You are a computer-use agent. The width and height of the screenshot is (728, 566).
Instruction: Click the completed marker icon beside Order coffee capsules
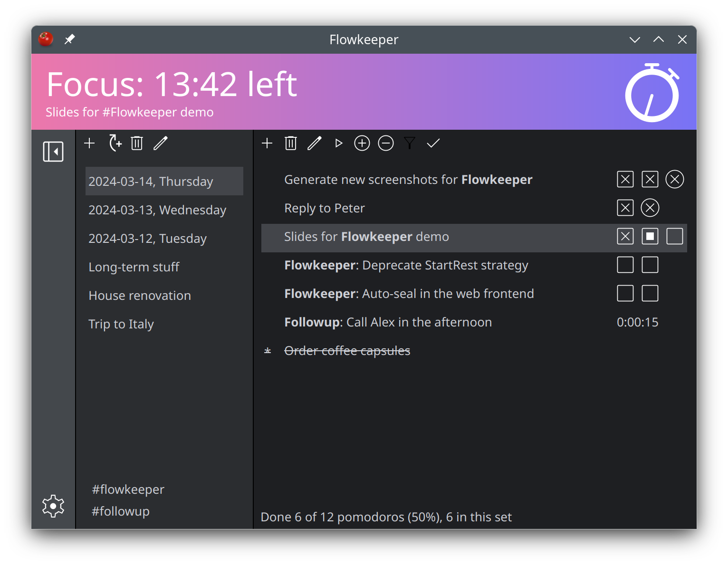click(x=268, y=351)
